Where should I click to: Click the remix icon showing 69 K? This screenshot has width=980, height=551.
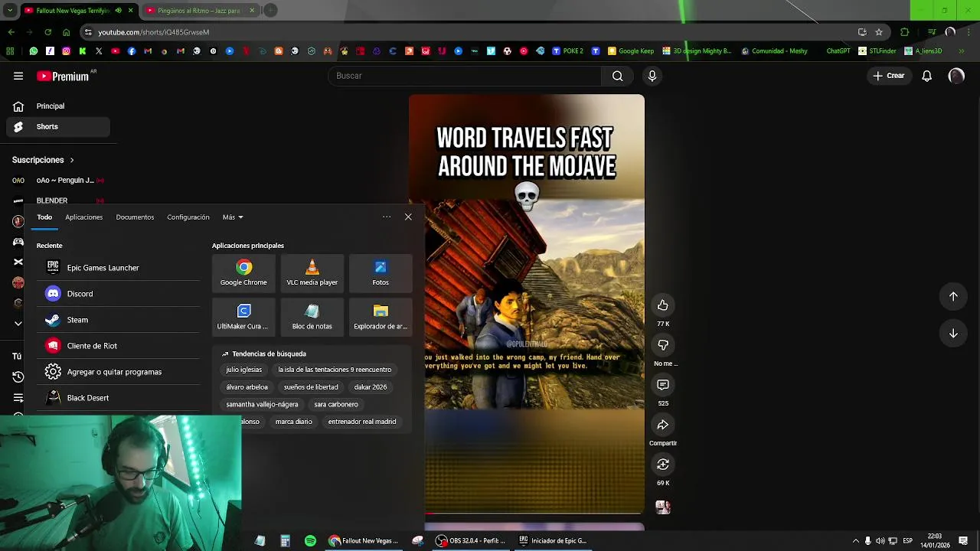tap(663, 465)
